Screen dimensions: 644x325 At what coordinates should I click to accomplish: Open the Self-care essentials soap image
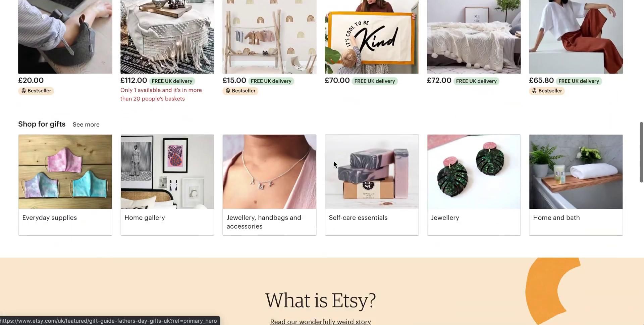click(x=372, y=172)
